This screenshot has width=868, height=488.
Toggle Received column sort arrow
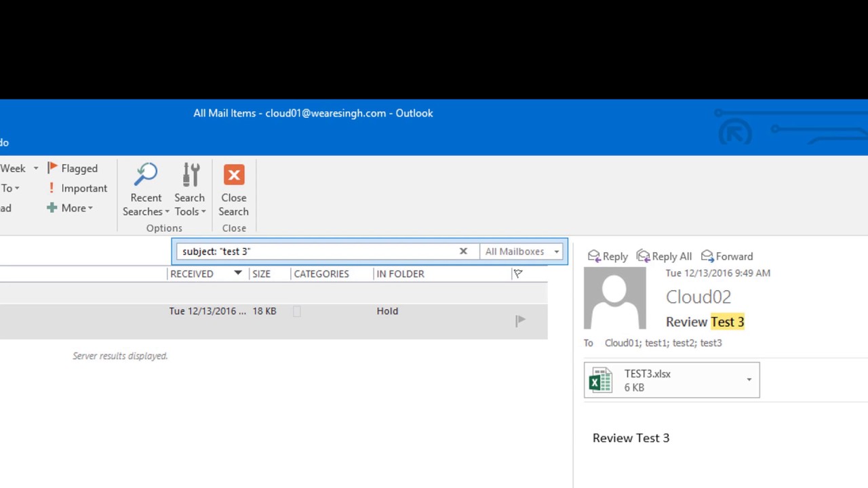point(238,273)
